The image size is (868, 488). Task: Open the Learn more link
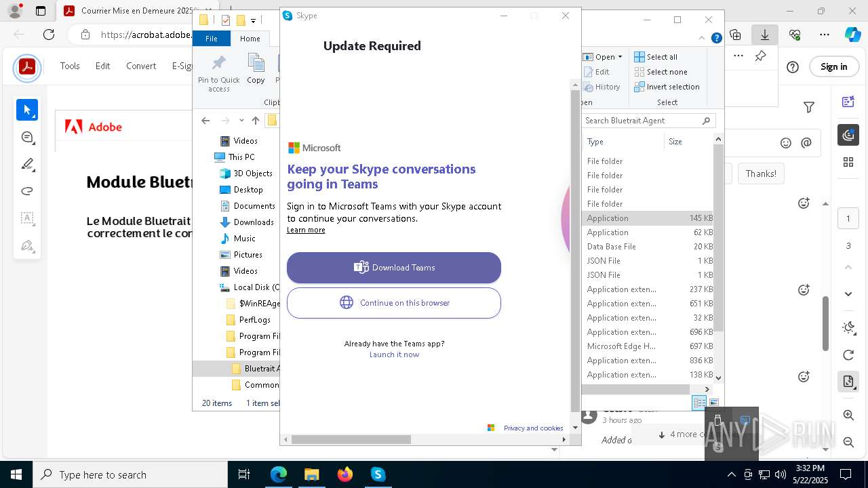[x=306, y=230]
